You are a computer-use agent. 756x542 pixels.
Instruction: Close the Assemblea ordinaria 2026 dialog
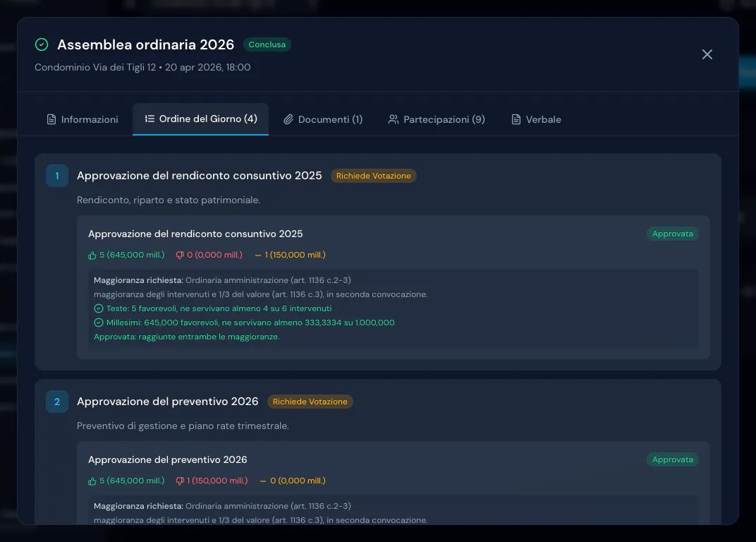(707, 54)
